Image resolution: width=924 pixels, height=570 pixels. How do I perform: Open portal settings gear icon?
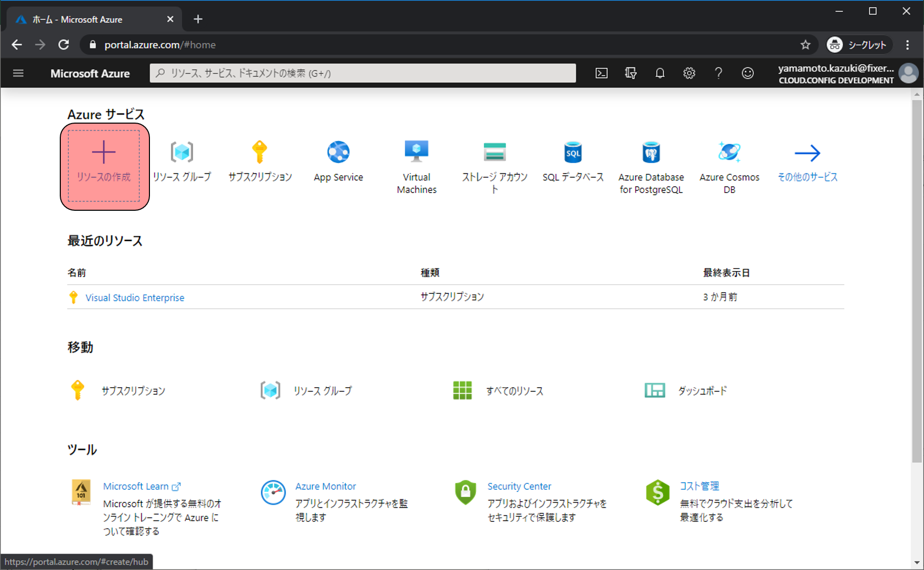tap(689, 73)
